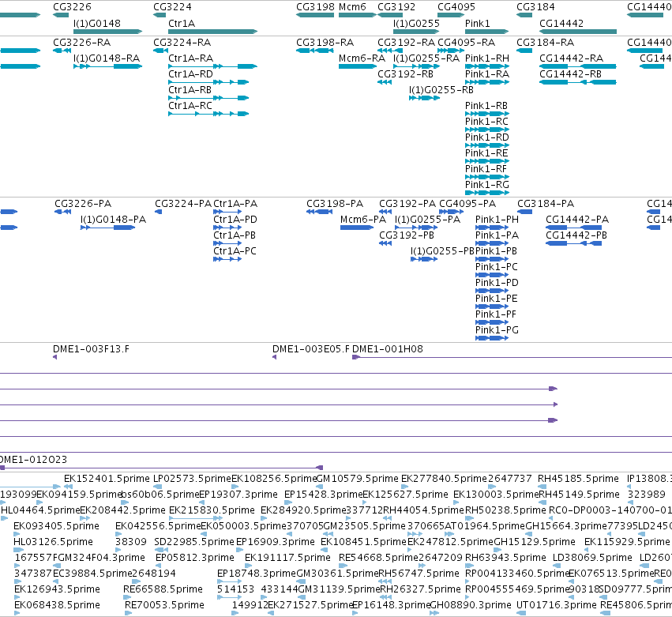This screenshot has height=617, width=672.
Task: Click transcript Pink1-RB
Action: (x=486, y=106)
